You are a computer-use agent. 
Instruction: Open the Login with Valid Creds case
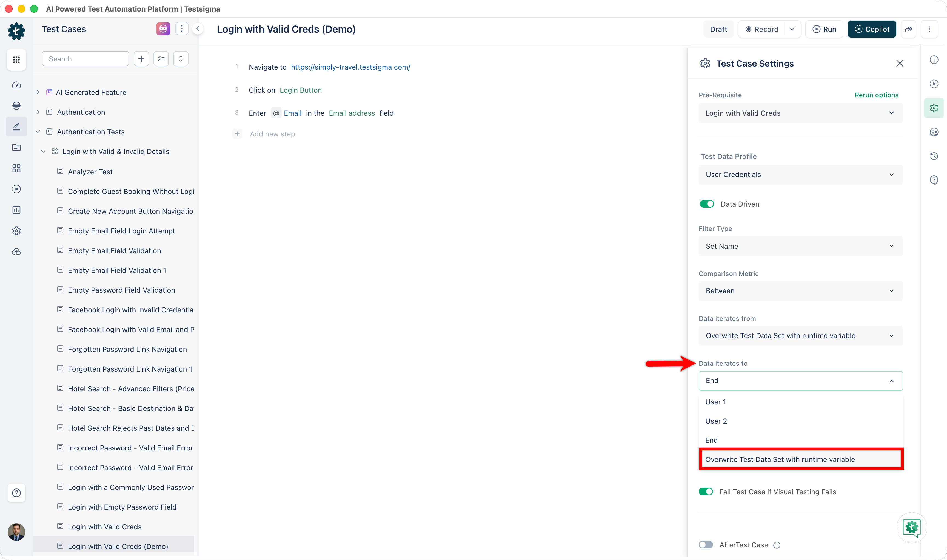(x=105, y=527)
